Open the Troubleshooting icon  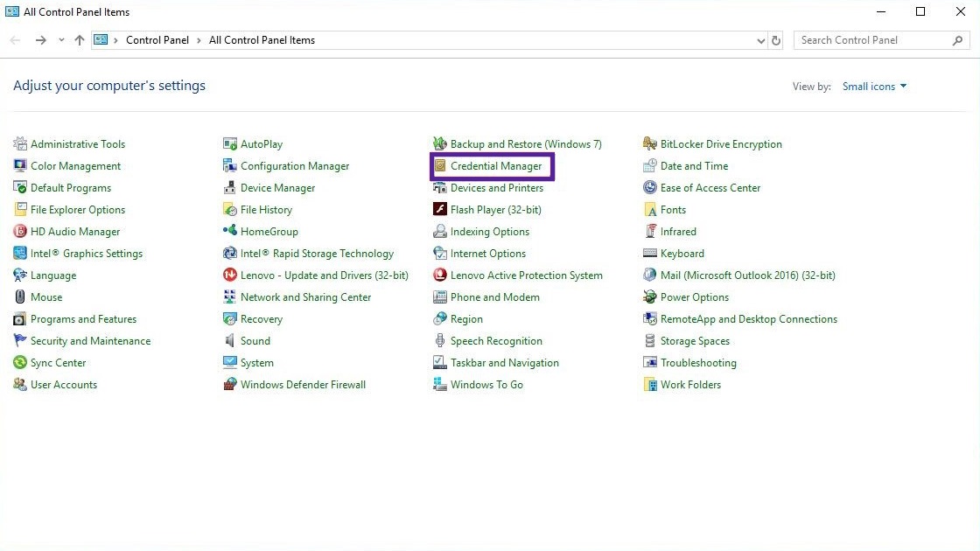(x=650, y=363)
